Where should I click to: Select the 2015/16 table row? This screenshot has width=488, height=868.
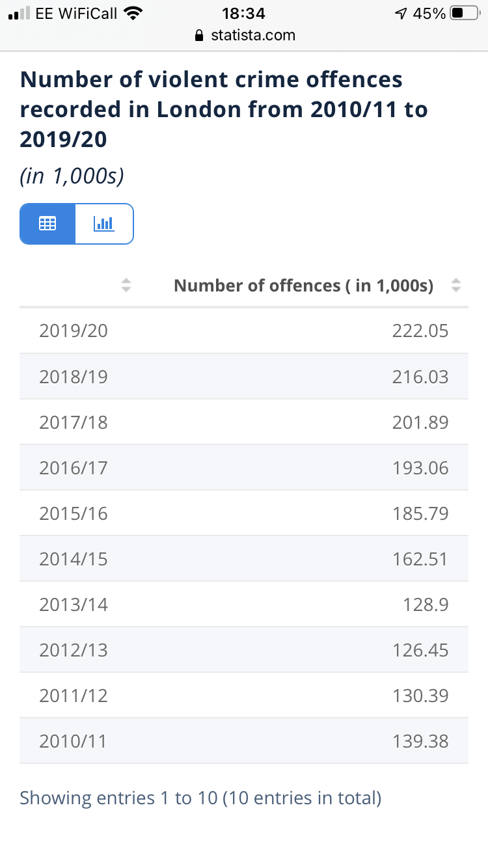click(x=244, y=513)
